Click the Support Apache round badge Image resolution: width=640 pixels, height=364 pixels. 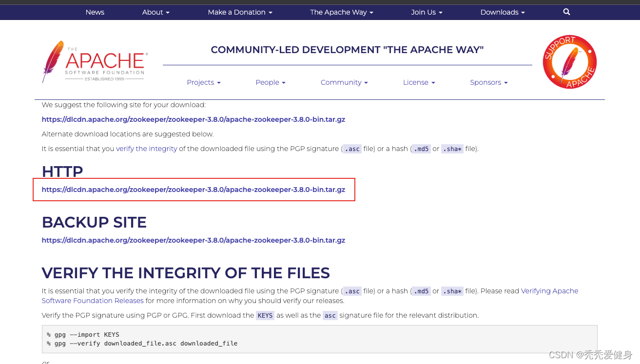[570, 62]
